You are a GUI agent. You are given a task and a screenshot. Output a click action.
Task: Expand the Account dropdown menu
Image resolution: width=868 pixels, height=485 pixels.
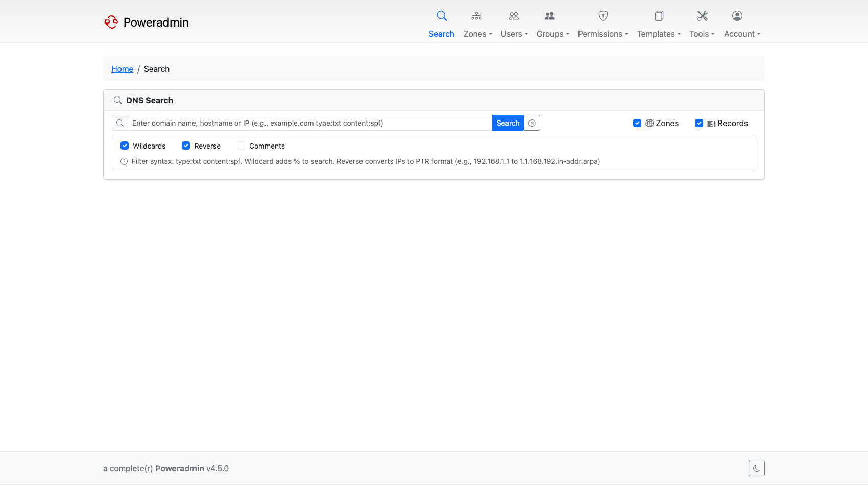pos(742,34)
